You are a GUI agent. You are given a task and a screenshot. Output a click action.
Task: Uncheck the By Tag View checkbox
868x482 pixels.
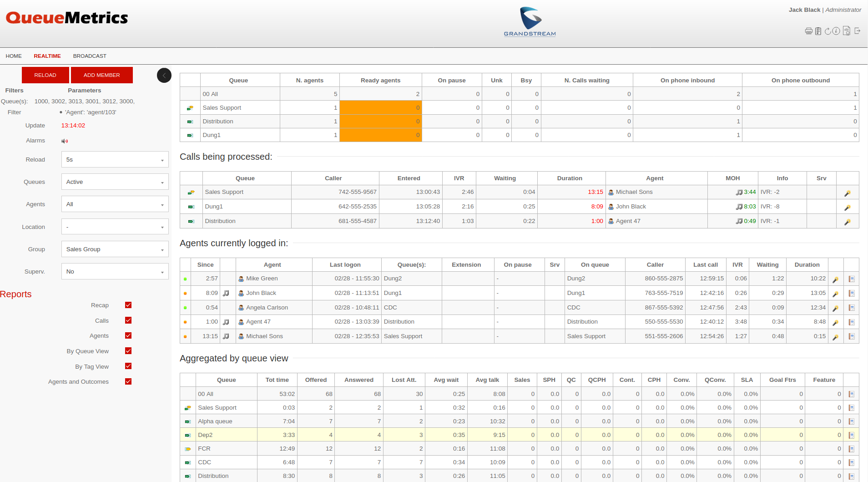[x=128, y=366]
